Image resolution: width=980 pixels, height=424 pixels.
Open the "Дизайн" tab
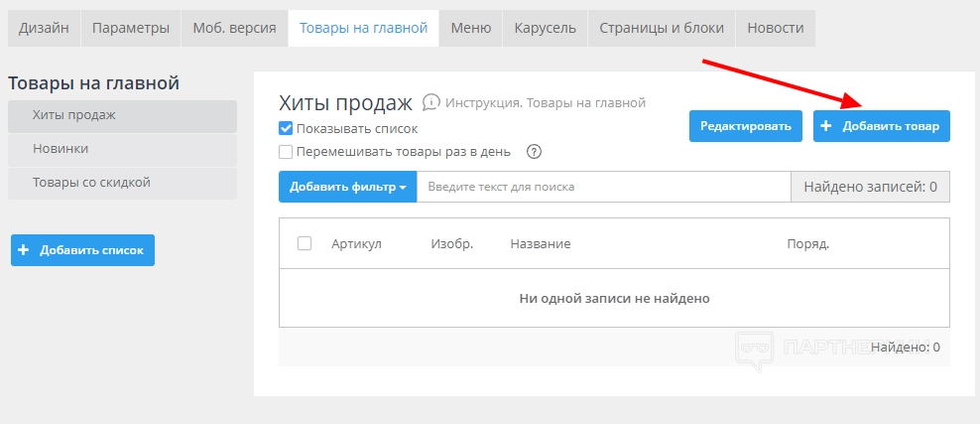[x=44, y=28]
